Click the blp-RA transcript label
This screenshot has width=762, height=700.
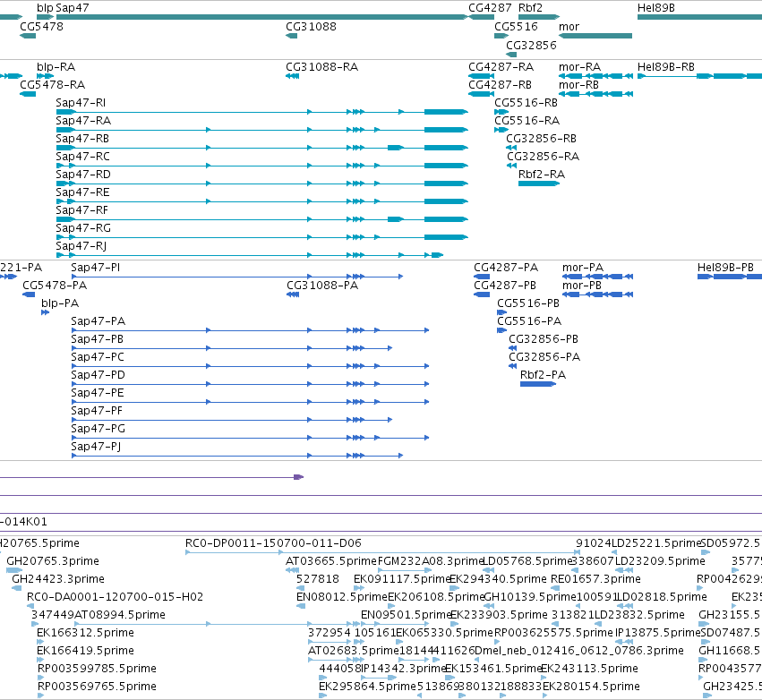pyautogui.click(x=56, y=66)
